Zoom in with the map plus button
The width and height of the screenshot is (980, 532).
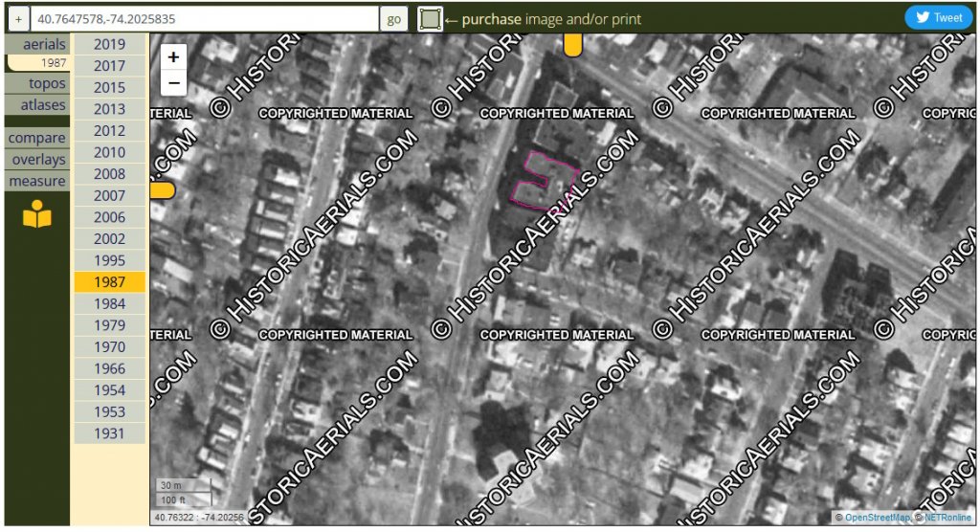click(173, 57)
